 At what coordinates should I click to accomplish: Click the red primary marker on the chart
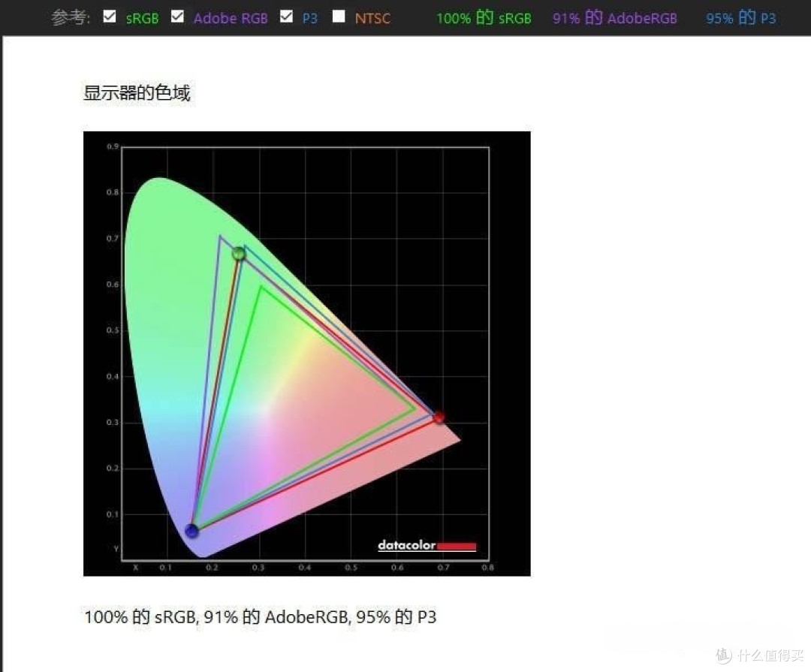[x=439, y=417]
